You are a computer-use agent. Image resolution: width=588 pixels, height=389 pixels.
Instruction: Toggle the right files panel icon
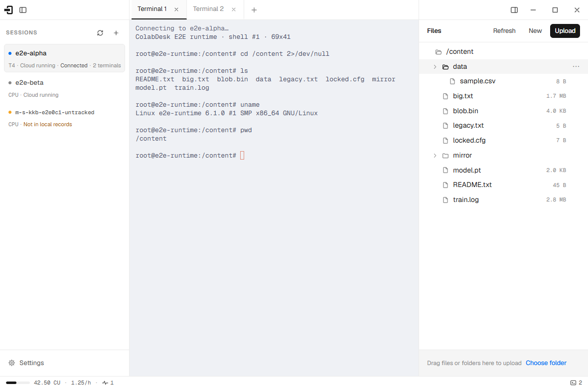point(514,10)
